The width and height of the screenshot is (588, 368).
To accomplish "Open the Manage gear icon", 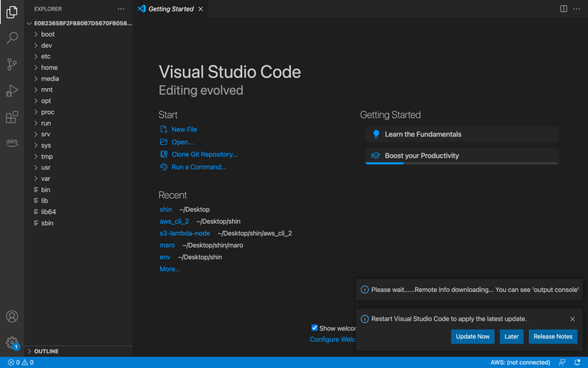I will point(11,343).
